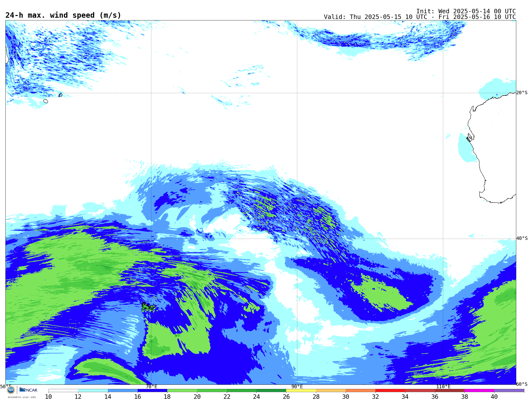Click the colorbar tick label 36
The height and width of the screenshot is (400, 532).
click(x=435, y=397)
